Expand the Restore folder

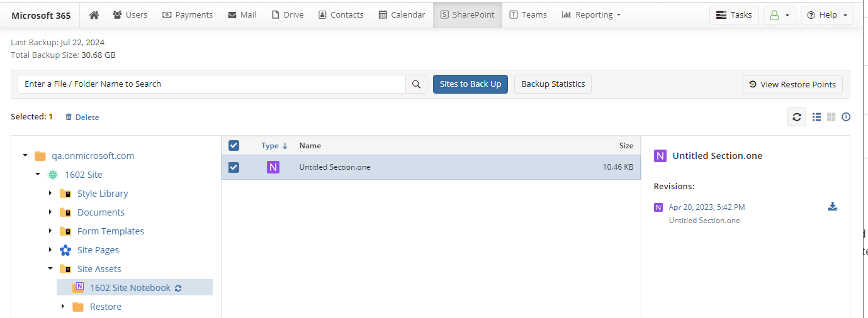tap(63, 306)
